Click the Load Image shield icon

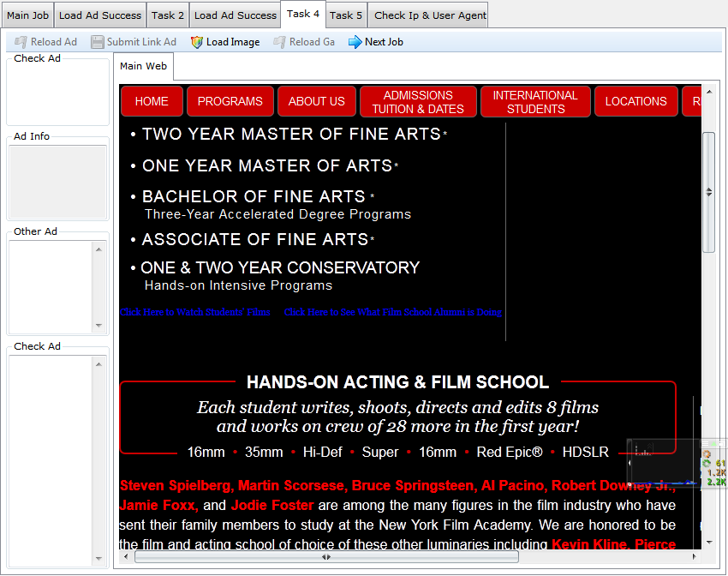(197, 42)
